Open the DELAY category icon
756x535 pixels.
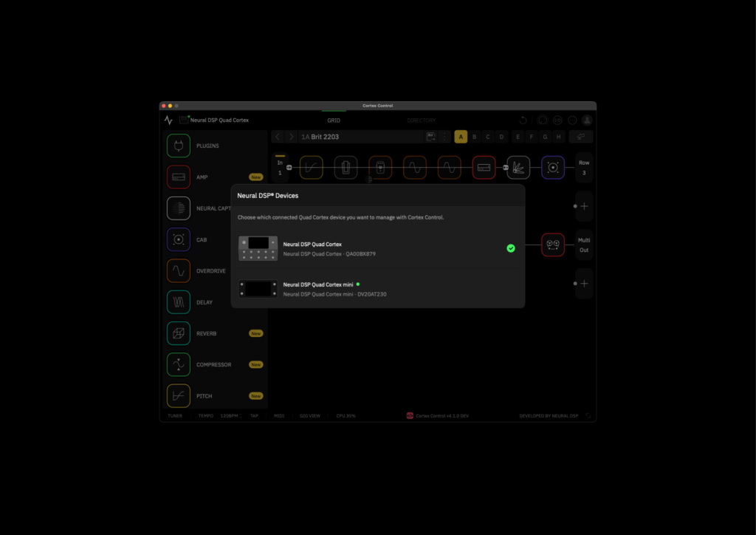pos(179,302)
